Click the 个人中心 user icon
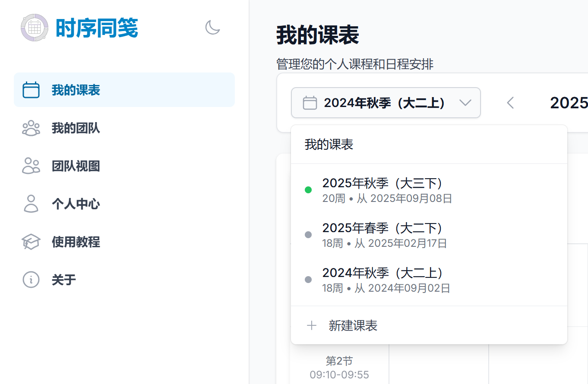 pos(31,204)
